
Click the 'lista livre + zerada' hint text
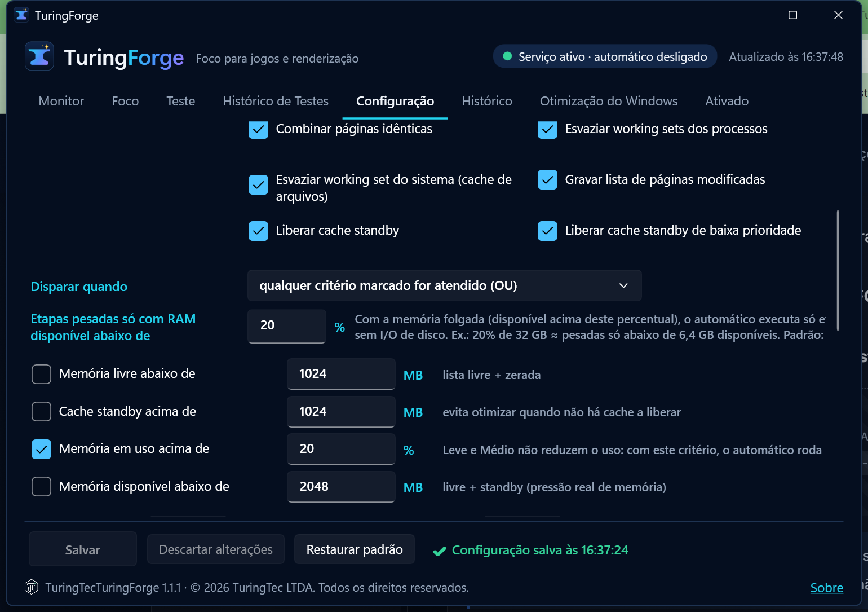[x=491, y=375]
